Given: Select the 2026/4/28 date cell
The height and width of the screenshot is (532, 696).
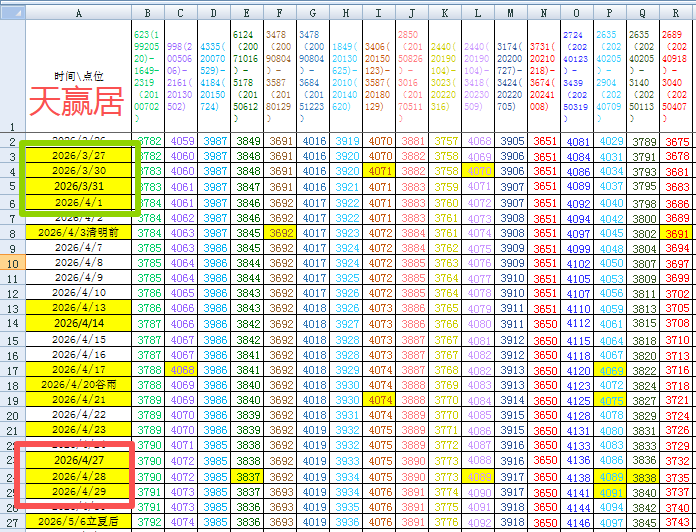Looking at the screenshot, I should [x=79, y=476].
